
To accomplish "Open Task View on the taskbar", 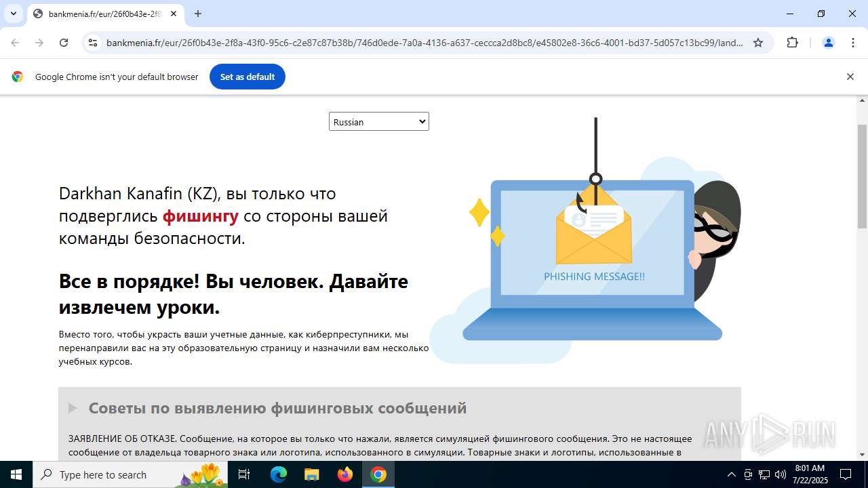I will (x=244, y=474).
